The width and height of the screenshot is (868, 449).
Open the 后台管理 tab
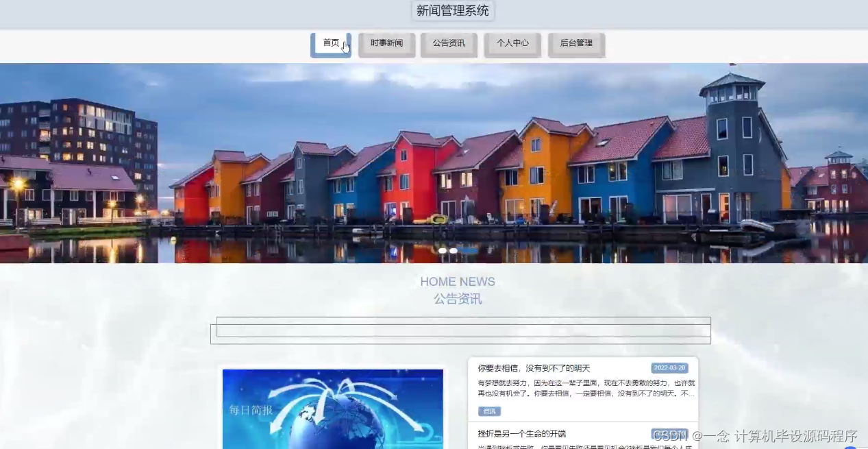576,45
